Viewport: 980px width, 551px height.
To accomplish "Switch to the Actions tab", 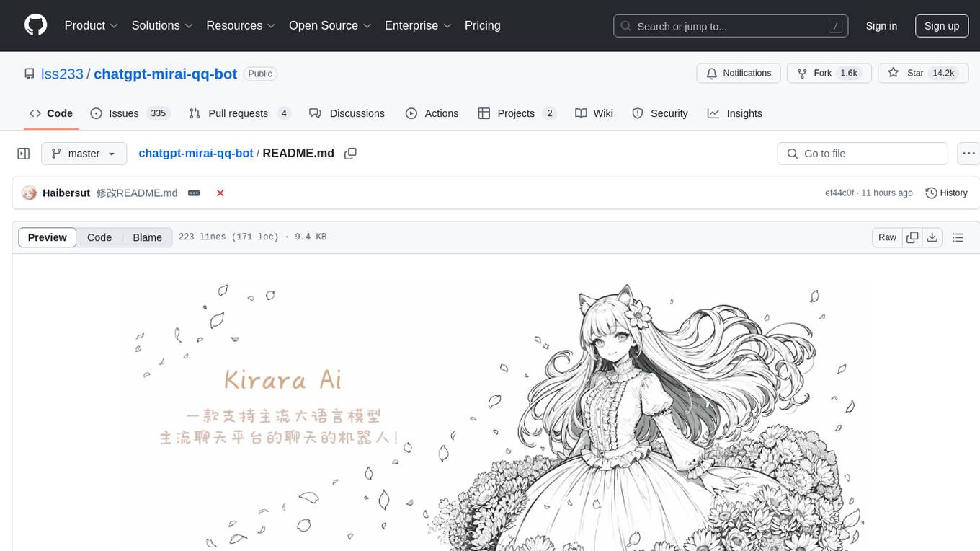I will [432, 113].
